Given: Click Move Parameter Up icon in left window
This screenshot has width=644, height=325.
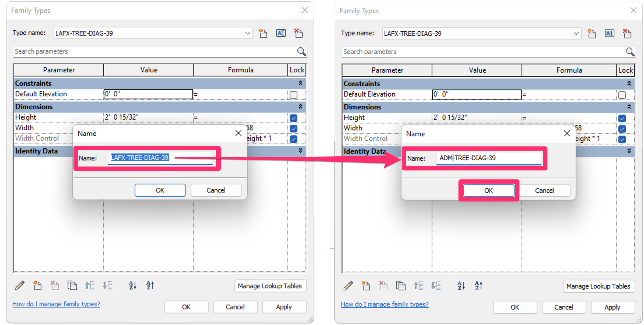Looking at the screenshot, I should tap(90, 285).
